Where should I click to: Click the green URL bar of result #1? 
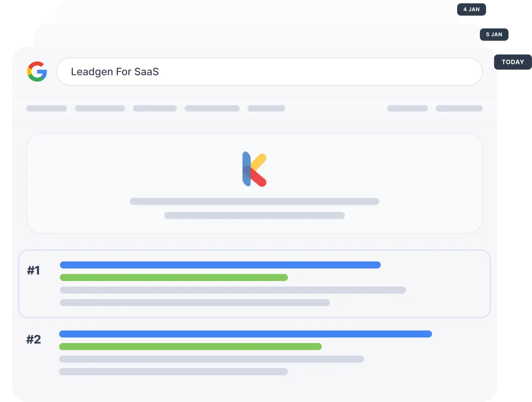click(174, 278)
